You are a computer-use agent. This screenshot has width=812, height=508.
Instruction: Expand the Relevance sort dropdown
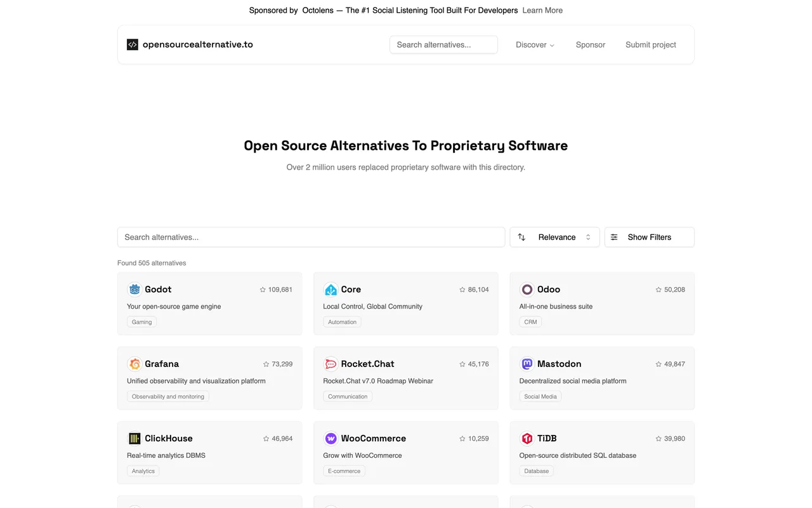[554, 237]
